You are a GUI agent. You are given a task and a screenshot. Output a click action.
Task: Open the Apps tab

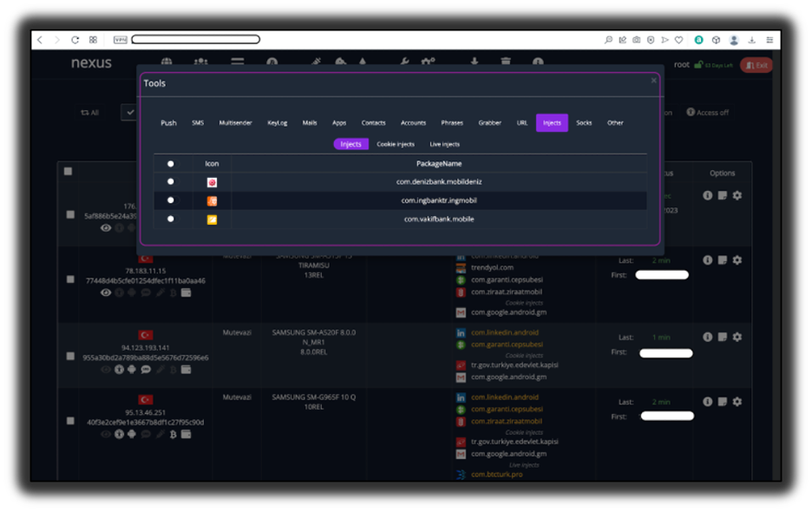tap(339, 123)
